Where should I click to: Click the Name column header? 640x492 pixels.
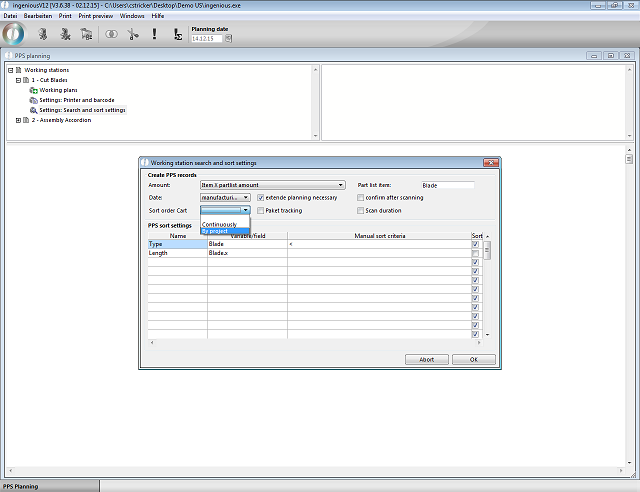tap(177, 236)
